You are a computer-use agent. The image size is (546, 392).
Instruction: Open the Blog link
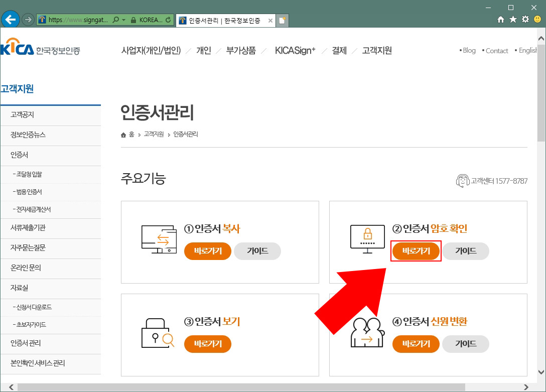(x=468, y=50)
